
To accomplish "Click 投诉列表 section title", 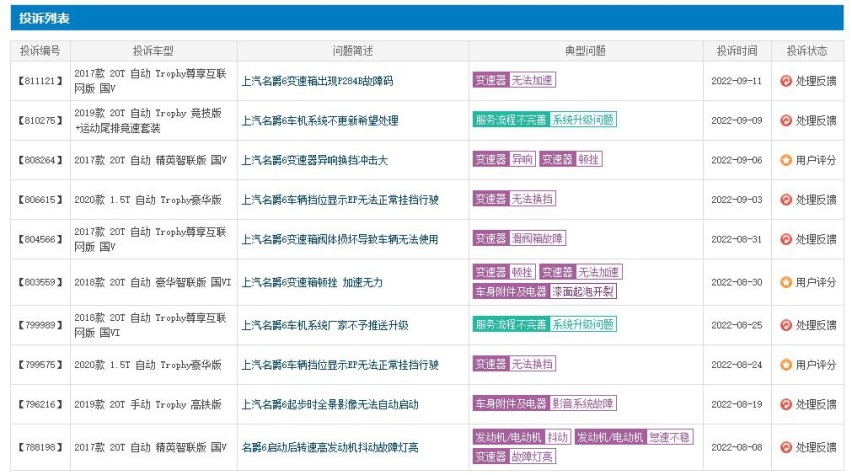I will click(45, 18).
